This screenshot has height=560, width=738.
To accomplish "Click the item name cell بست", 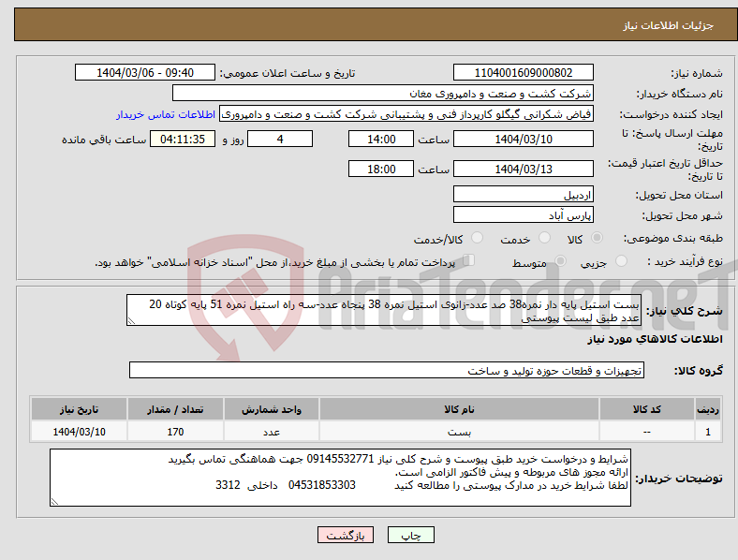I will click(x=459, y=432).
